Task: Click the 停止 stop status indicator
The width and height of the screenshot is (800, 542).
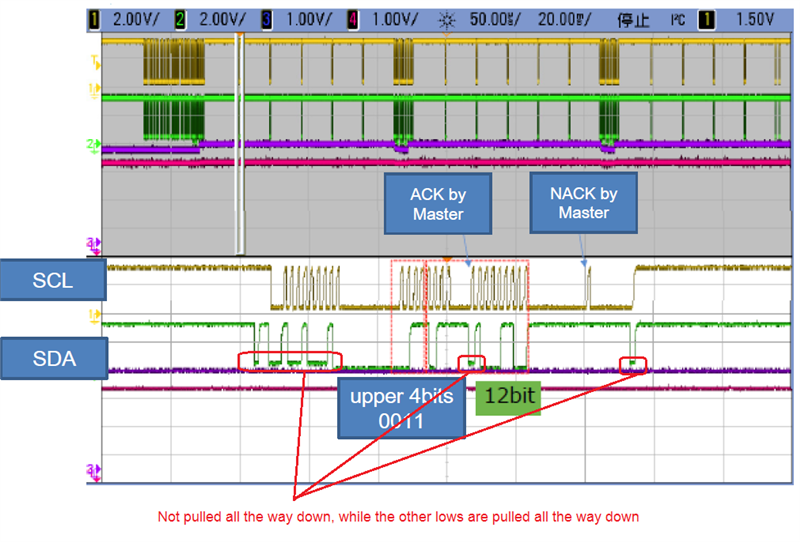Action: (633, 20)
